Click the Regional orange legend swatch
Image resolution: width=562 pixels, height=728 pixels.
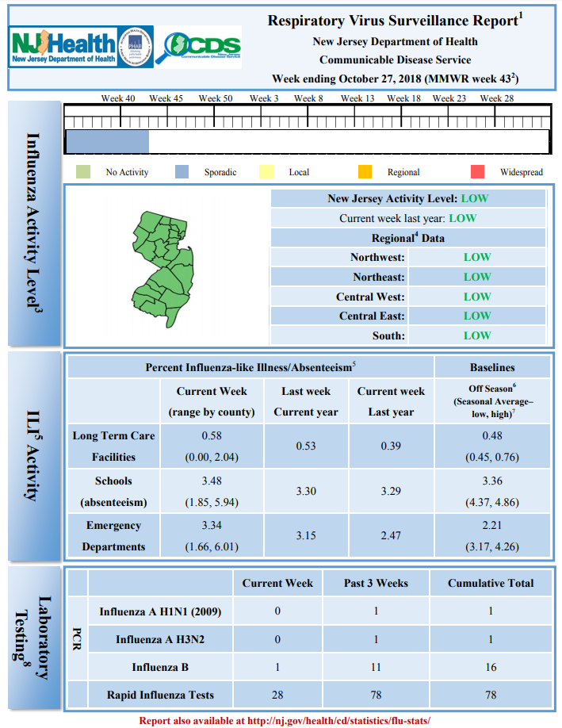(365, 172)
